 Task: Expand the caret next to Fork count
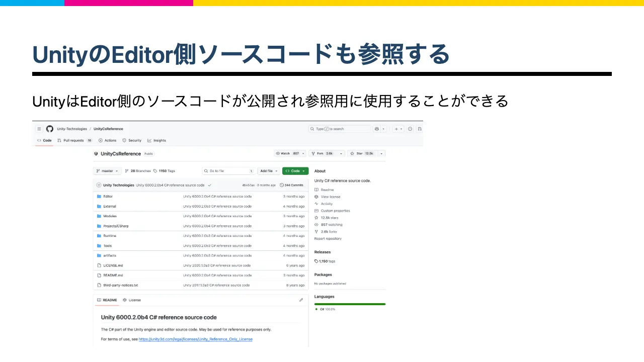pos(341,153)
